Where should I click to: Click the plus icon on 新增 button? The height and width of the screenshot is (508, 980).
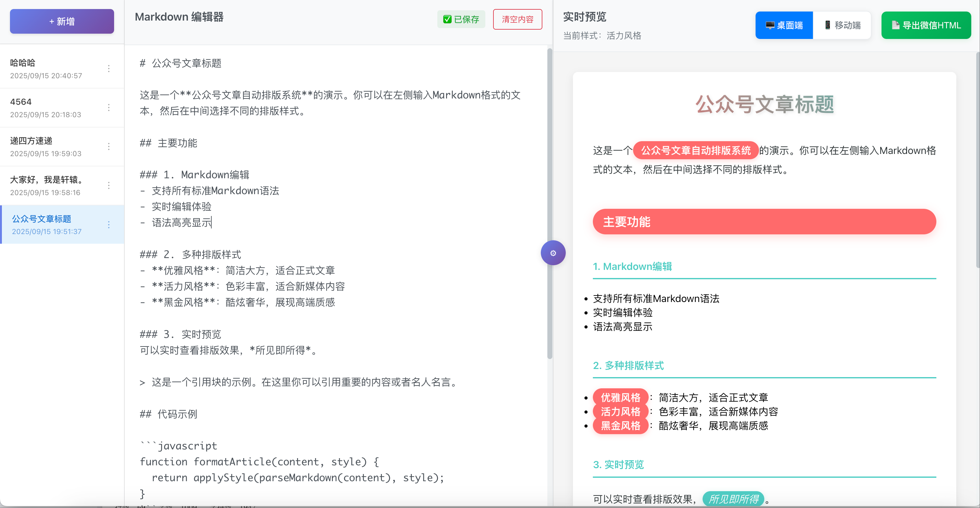point(52,21)
